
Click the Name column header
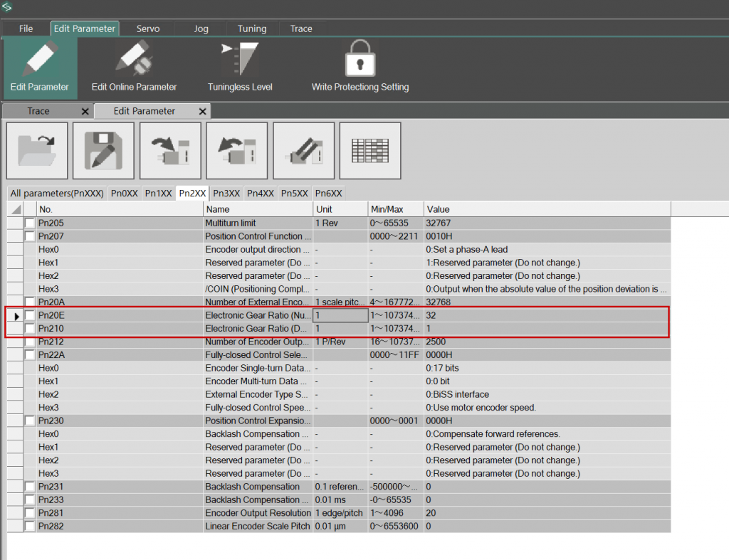258,209
